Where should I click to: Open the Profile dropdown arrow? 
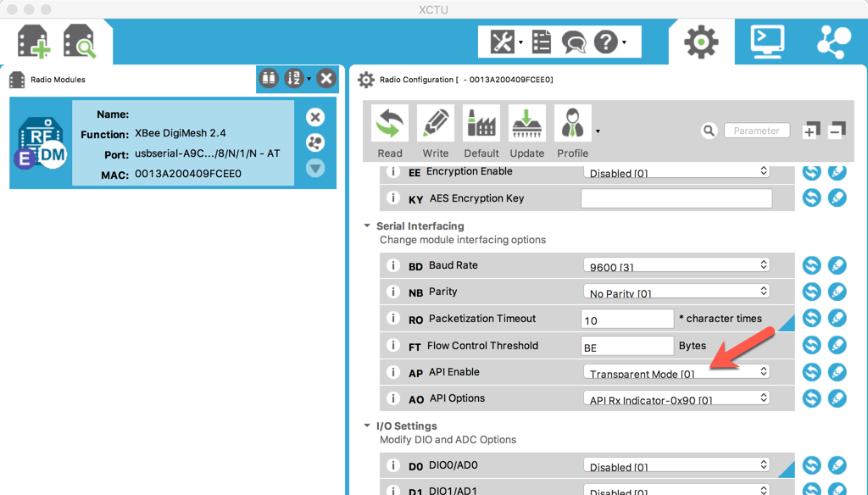[598, 131]
